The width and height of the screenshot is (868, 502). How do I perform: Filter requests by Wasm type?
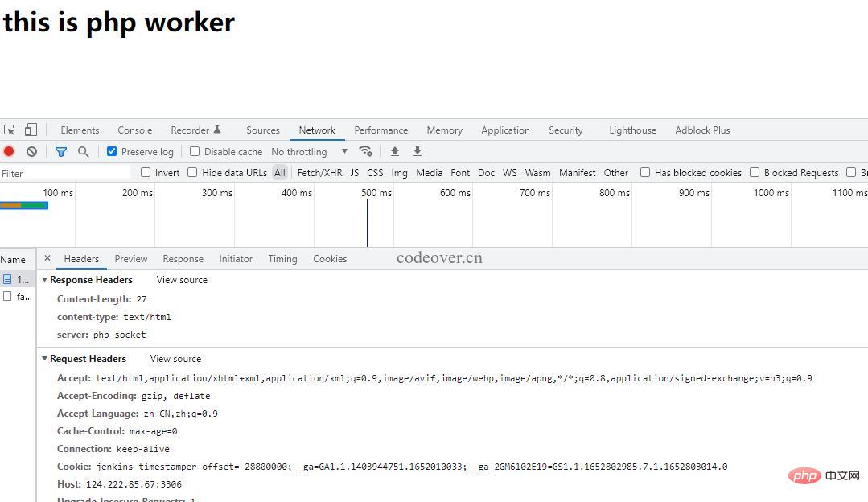(537, 173)
